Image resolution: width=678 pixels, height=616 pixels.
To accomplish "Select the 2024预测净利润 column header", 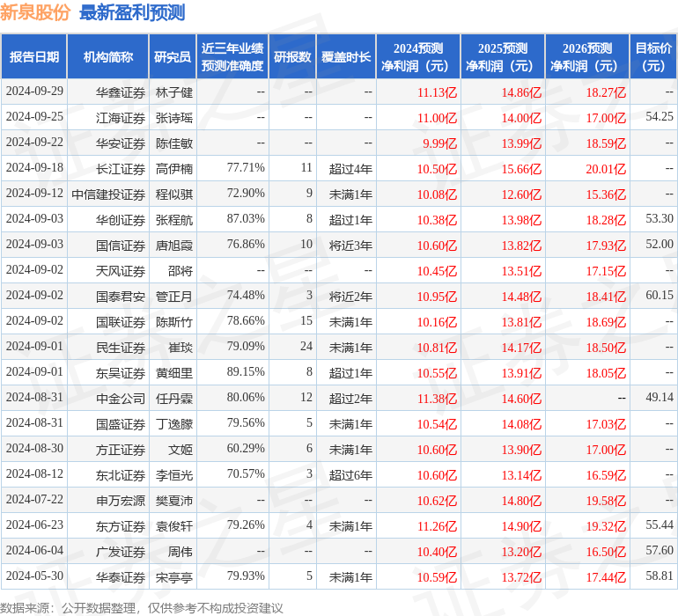I will tap(418, 56).
